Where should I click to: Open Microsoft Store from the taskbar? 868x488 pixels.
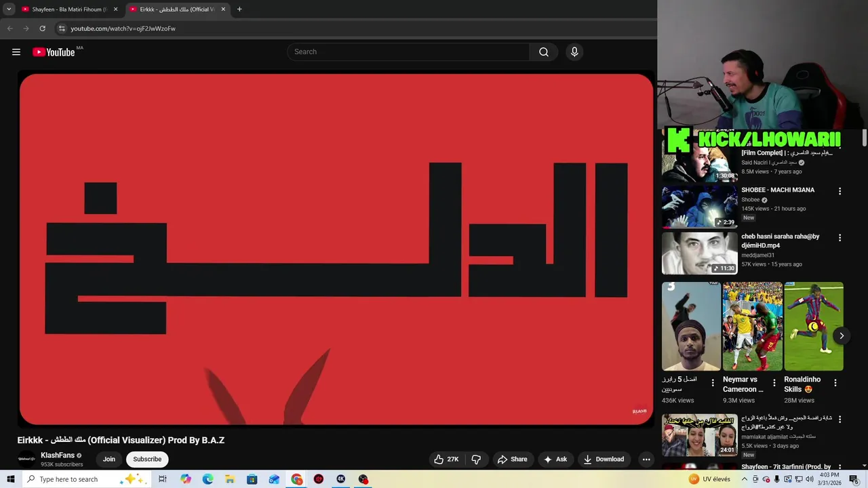click(252, 479)
